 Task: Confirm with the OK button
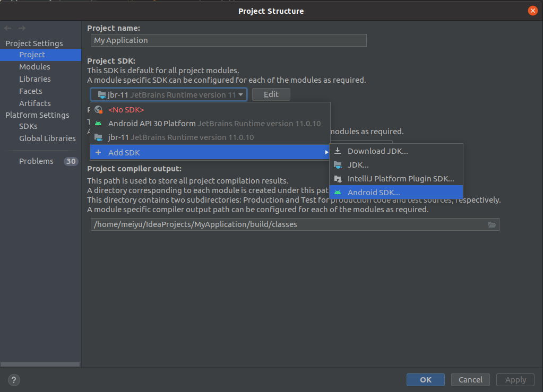[x=425, y=380]
